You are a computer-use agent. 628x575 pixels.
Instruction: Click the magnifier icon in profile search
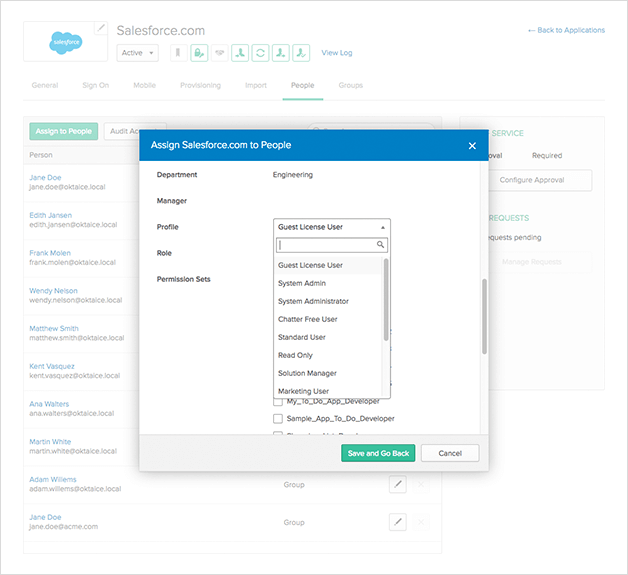380,245
